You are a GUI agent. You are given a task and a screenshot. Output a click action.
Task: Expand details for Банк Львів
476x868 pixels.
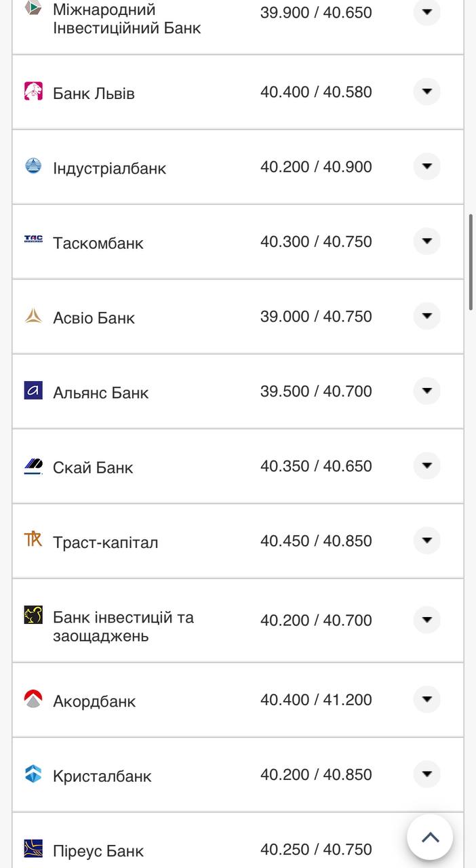427,91
